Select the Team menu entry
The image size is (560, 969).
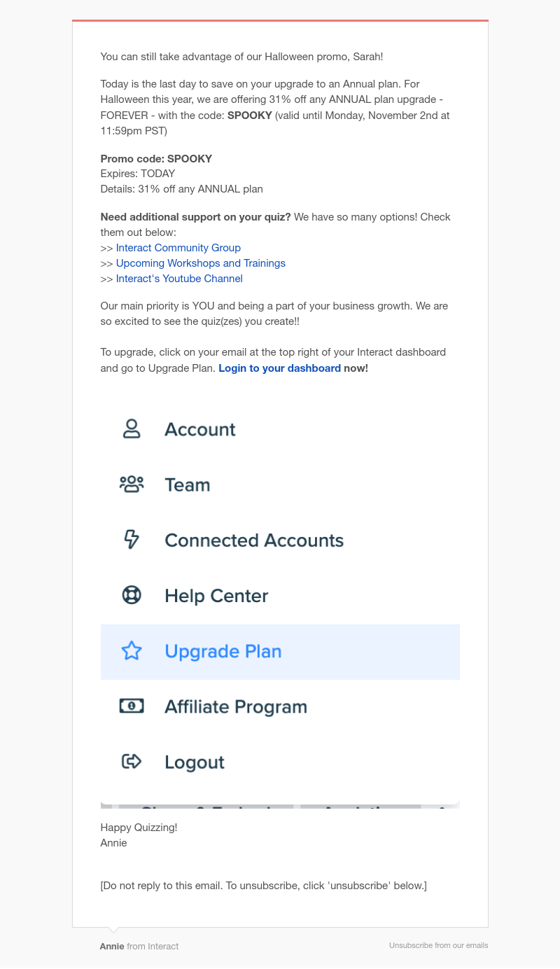(x=280, y=484)
